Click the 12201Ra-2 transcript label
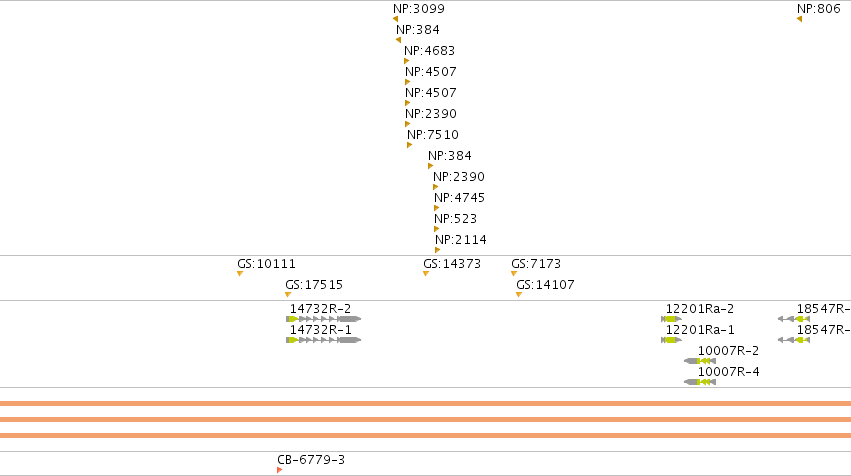The image size is (851, 476). point(700,309)
